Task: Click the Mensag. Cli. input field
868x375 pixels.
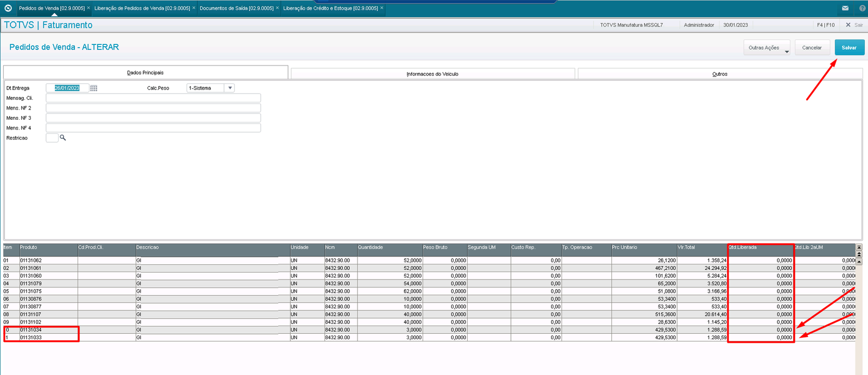Action: 153,98
